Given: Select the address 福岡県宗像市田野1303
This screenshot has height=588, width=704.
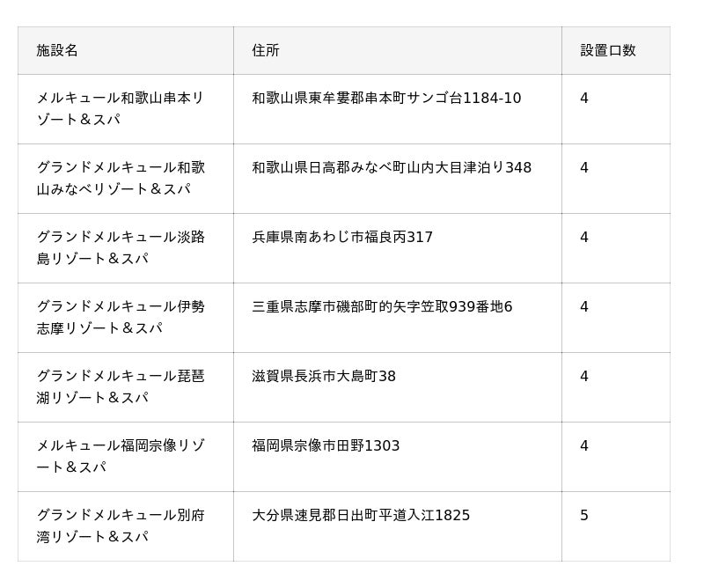Looking at the screenshot, I should pyautogui.click(x=326, y=446).
